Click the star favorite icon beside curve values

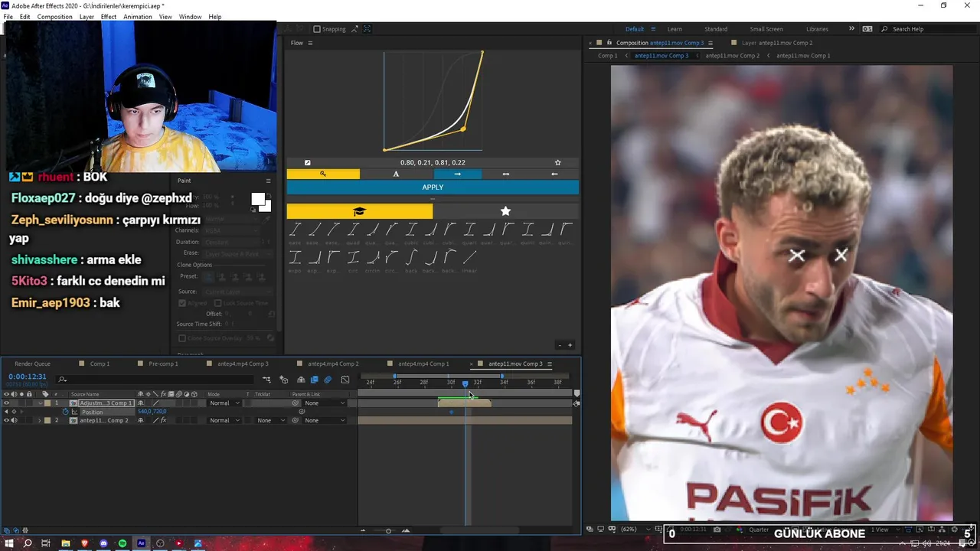pos(557,162)
